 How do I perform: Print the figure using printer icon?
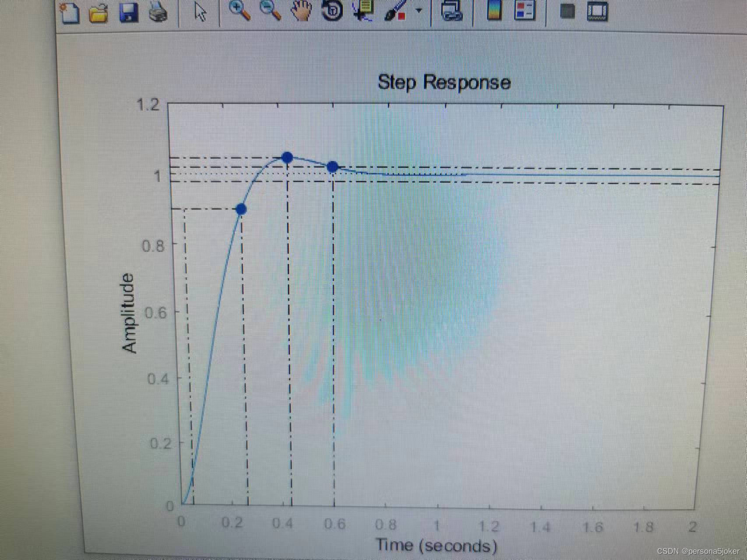[x=158, y=12]
